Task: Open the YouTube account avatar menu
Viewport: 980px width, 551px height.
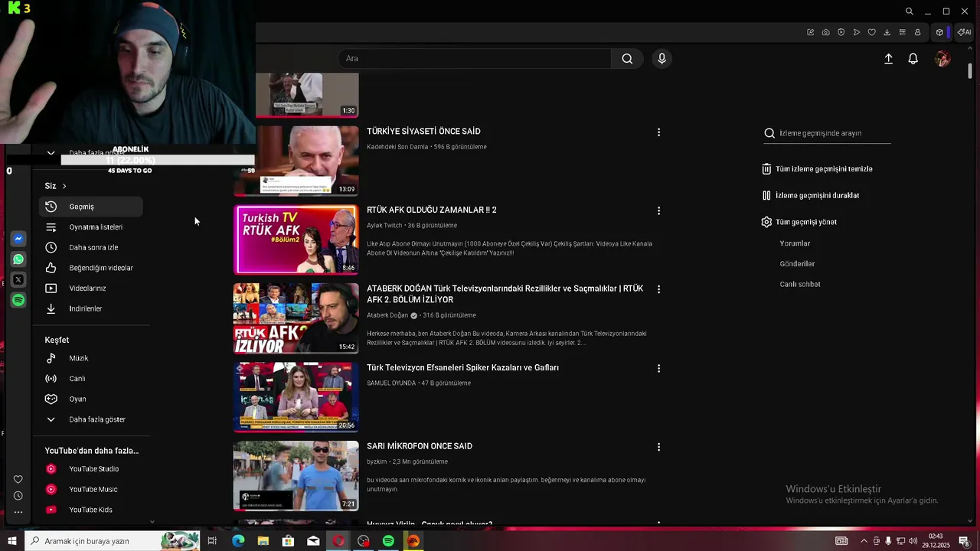Action: click(x=942, y=59)
